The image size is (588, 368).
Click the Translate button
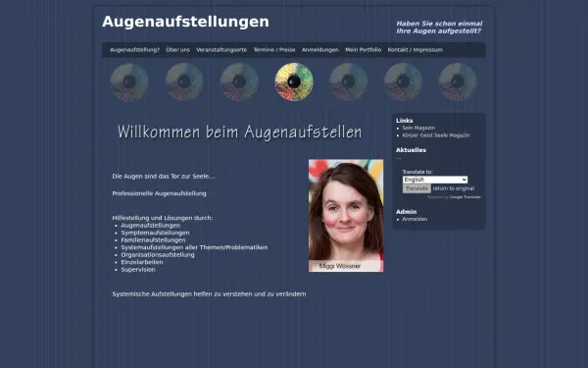coord(416,188)
